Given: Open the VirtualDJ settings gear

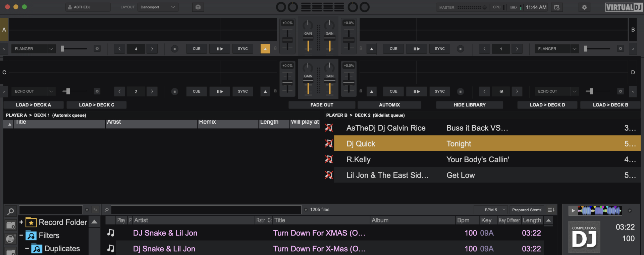Looking at the screenshot, I should tap(584, 7).
